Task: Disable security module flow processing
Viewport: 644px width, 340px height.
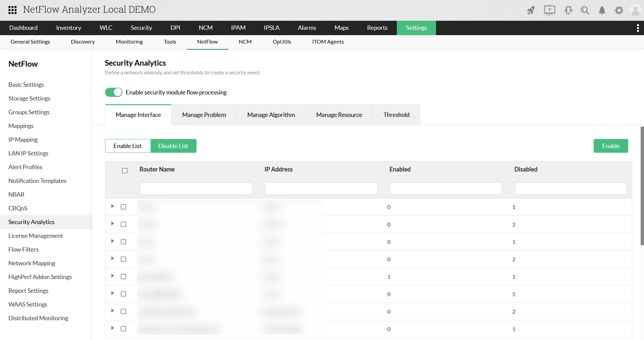Action: [x=114, y=92]
